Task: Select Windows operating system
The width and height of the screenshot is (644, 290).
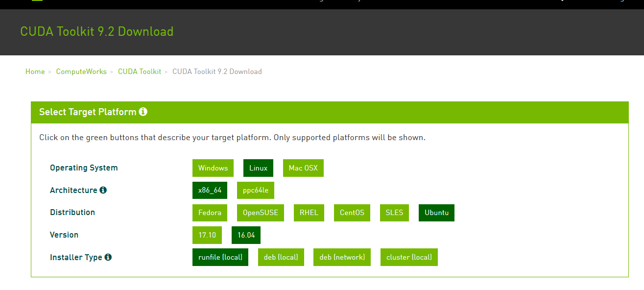Action: click(213, 168)
